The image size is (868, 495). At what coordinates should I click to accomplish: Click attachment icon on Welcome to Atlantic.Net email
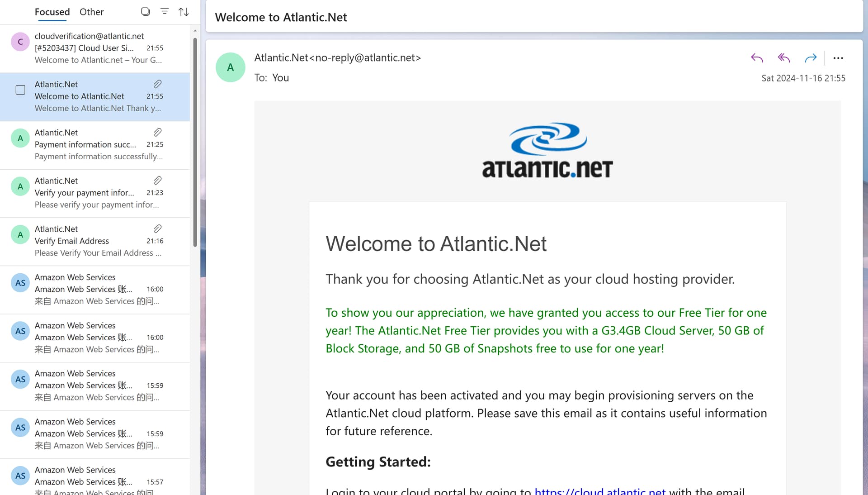point(157,84)
